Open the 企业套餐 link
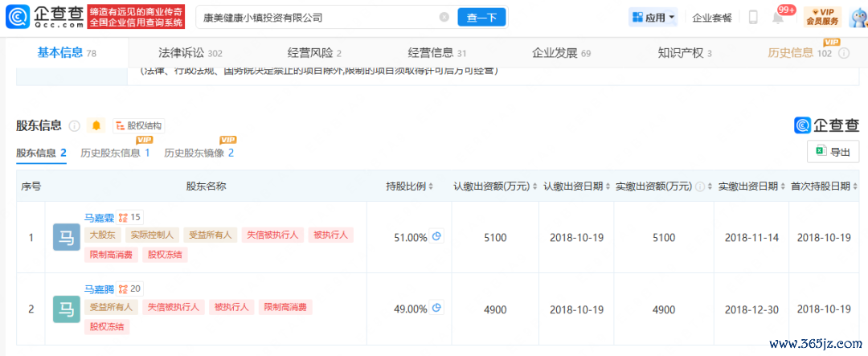The height and width of the screenshot is (356, 868). coord(712,17)
